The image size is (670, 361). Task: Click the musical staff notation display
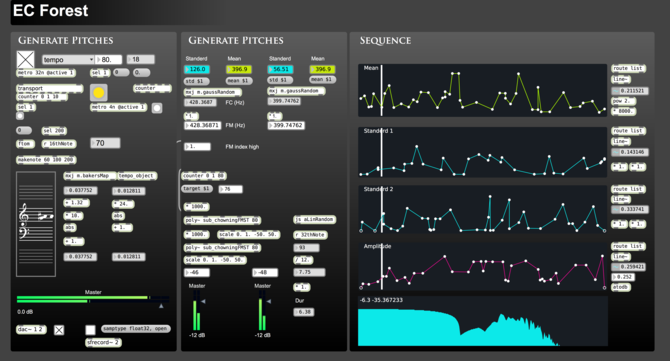tap(36, 224)
